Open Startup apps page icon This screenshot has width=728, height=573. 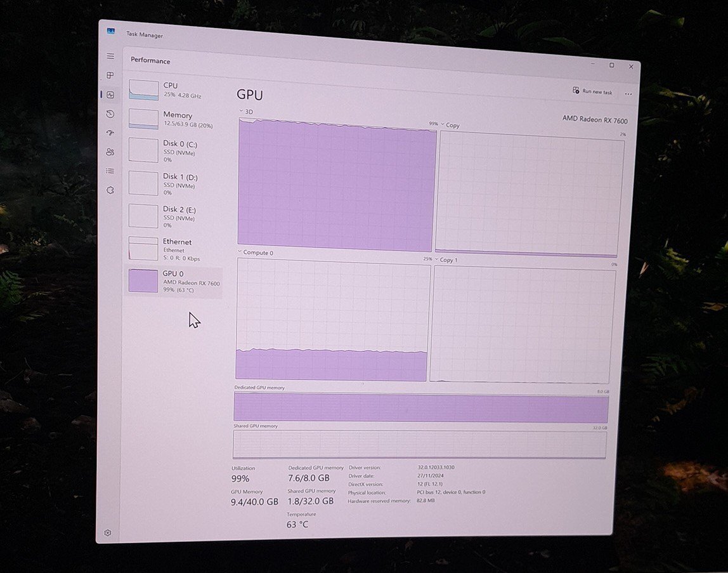[x=110, y=133]
